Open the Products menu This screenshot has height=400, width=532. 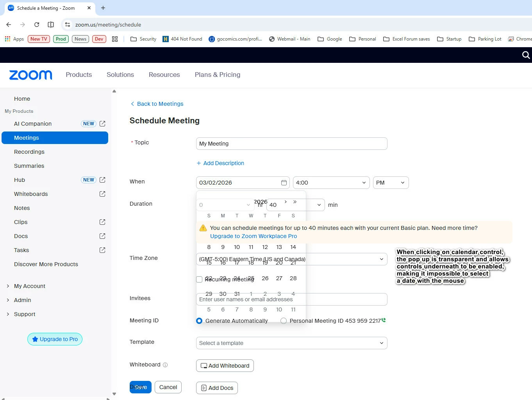click(79, 75)
